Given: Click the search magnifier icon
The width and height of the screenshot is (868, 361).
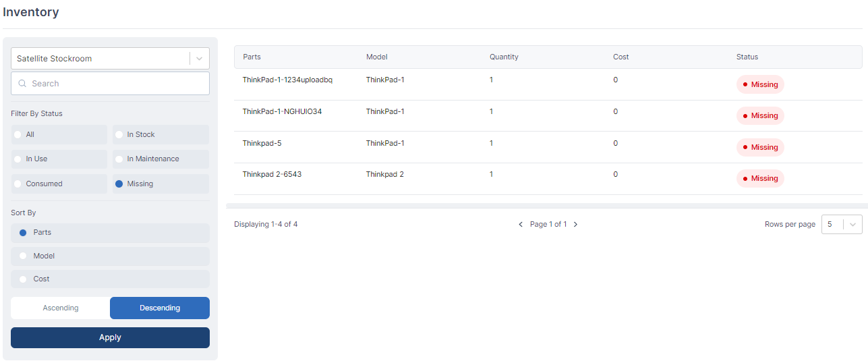Looking at the screenshot, I should click(x=22, y=84).
